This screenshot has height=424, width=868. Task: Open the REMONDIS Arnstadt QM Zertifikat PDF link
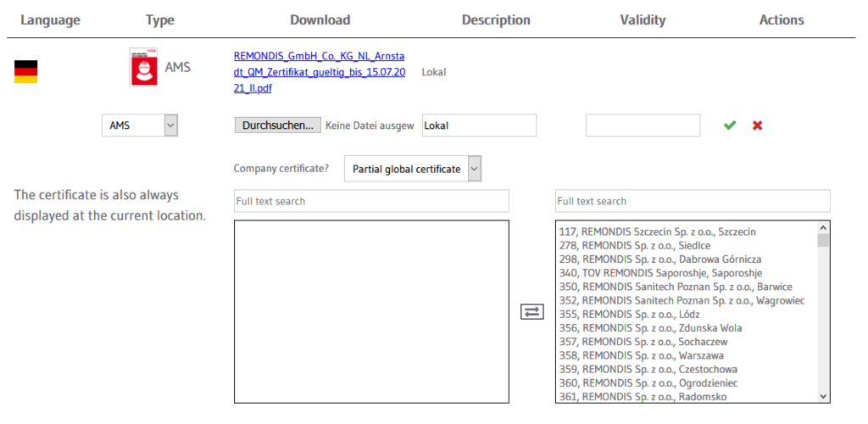click(320, 72)
